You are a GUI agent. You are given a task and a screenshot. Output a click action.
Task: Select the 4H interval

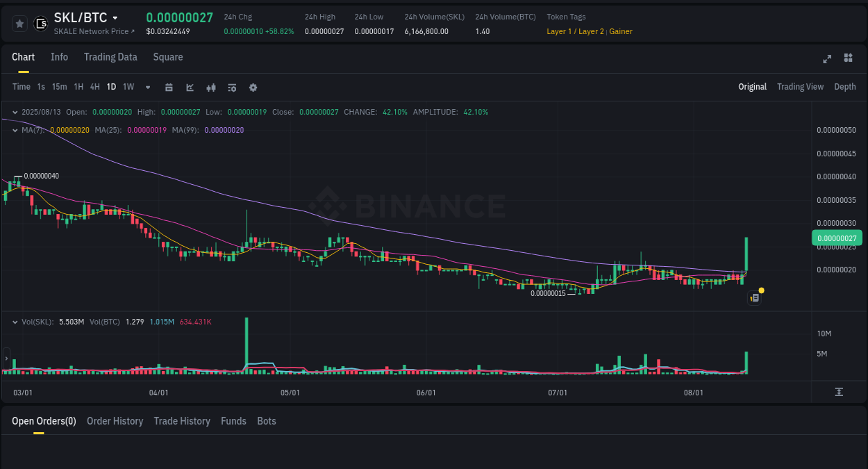coord(95,87)
